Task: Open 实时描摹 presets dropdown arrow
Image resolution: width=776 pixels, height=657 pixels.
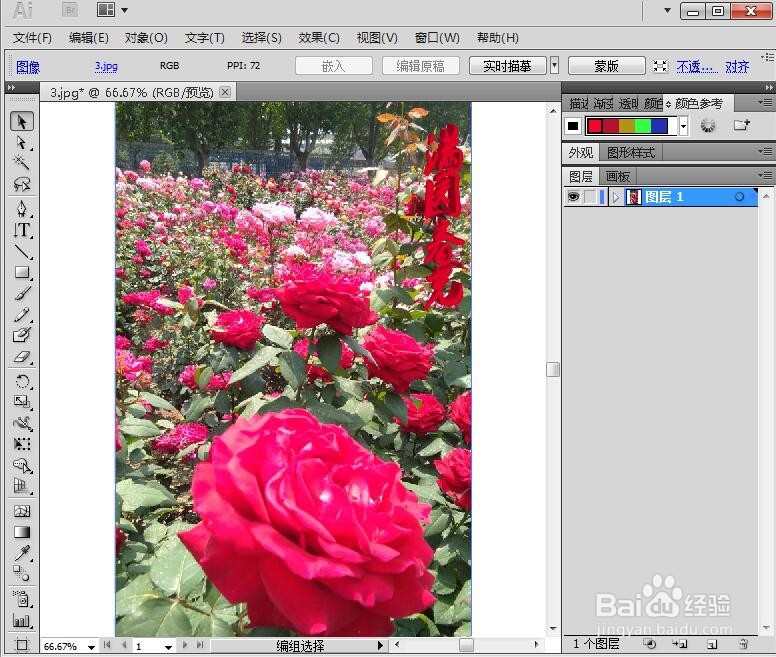Action: tap(554, 65)
